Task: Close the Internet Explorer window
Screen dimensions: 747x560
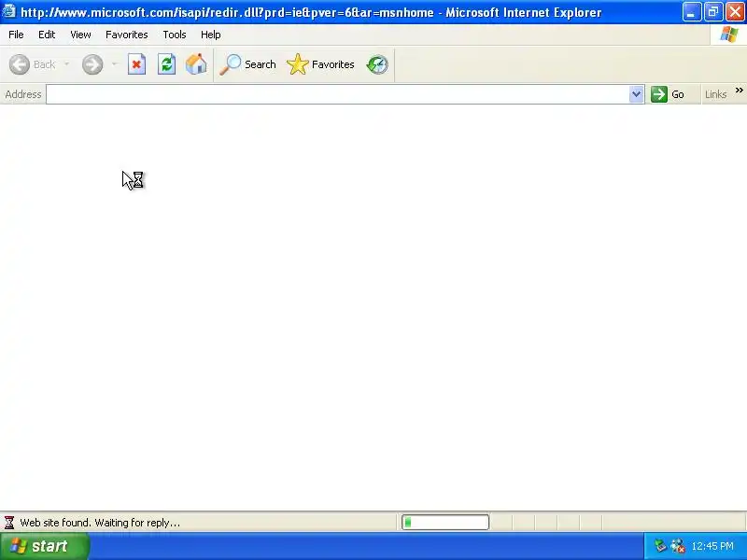Action: click(x=735, y=12)
